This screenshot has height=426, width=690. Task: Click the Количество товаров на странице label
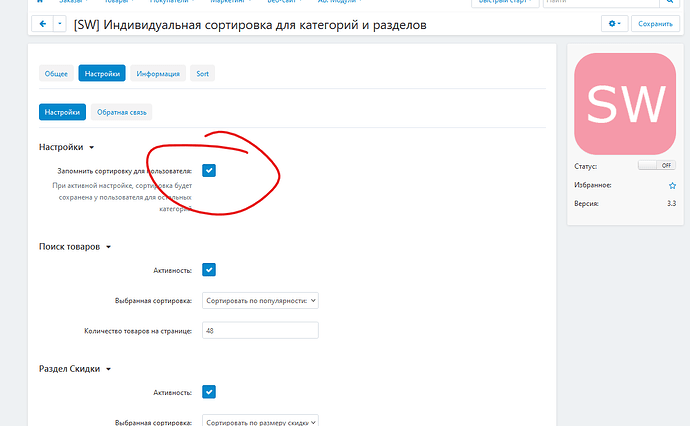pos(138,331)
